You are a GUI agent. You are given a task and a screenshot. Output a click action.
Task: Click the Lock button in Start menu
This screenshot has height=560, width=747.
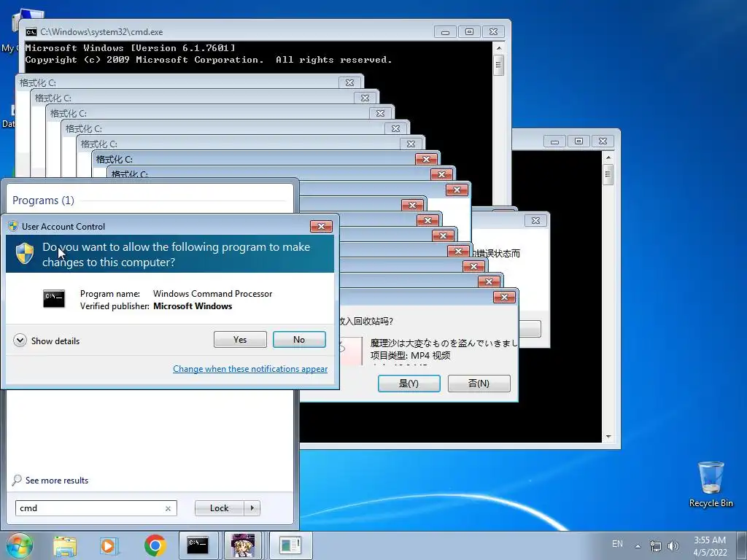(219, 508)
